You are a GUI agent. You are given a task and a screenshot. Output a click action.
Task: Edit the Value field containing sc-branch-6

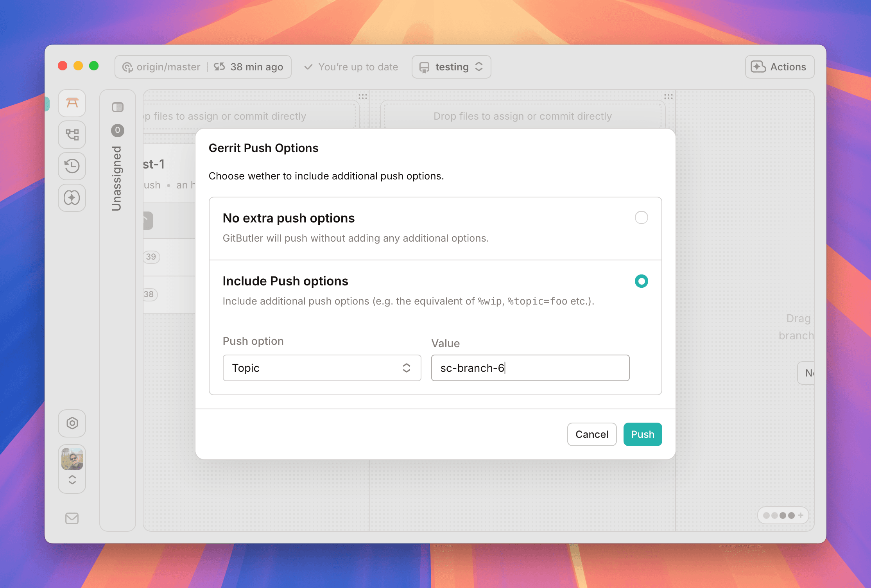(530, 368)
